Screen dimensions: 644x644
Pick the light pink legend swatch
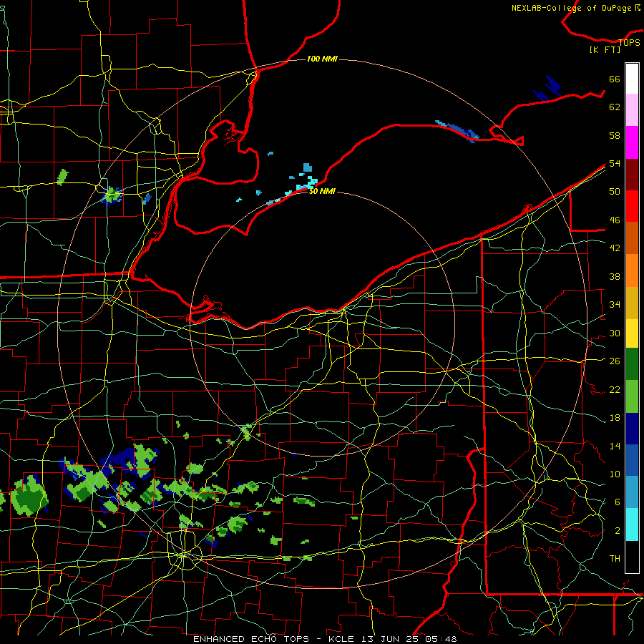pos(632,110)
